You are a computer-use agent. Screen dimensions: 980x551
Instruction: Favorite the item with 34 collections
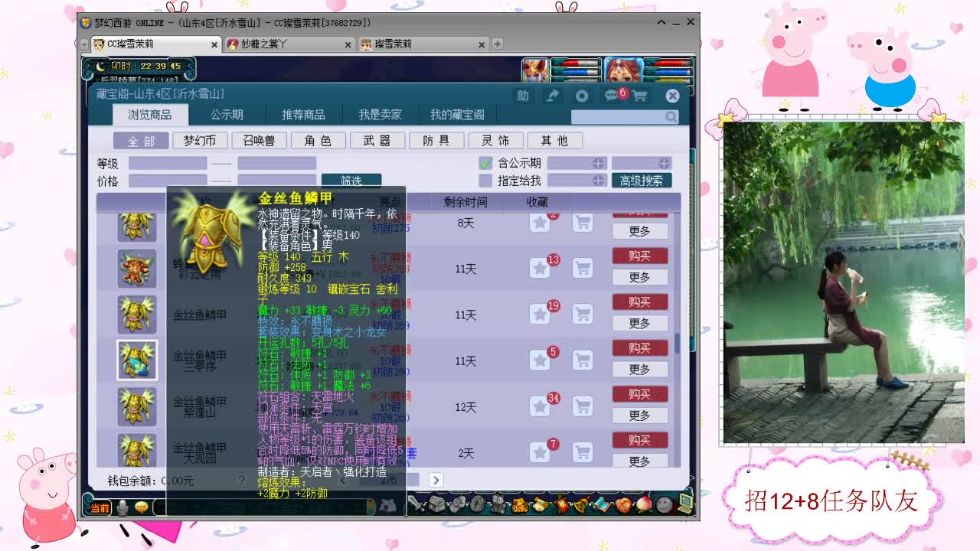click(541, 406)
